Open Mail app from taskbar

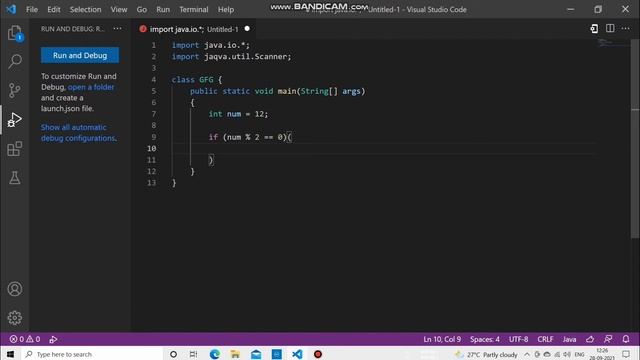256,354
